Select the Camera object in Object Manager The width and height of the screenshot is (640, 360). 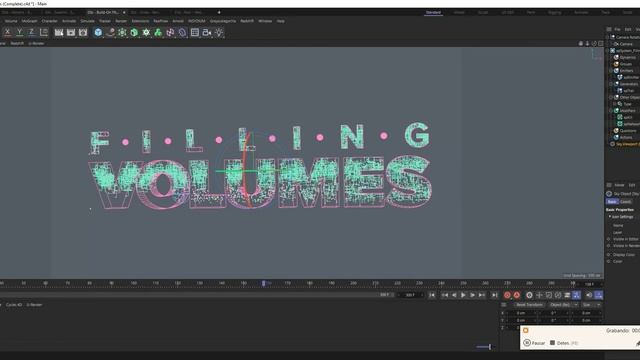point(626,44)
